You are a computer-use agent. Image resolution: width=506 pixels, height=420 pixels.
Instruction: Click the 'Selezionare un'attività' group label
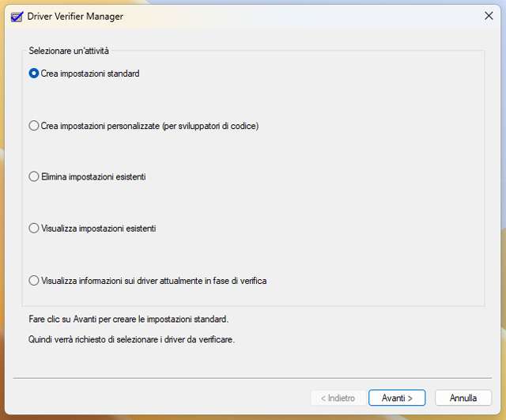[x=69, y=51]
